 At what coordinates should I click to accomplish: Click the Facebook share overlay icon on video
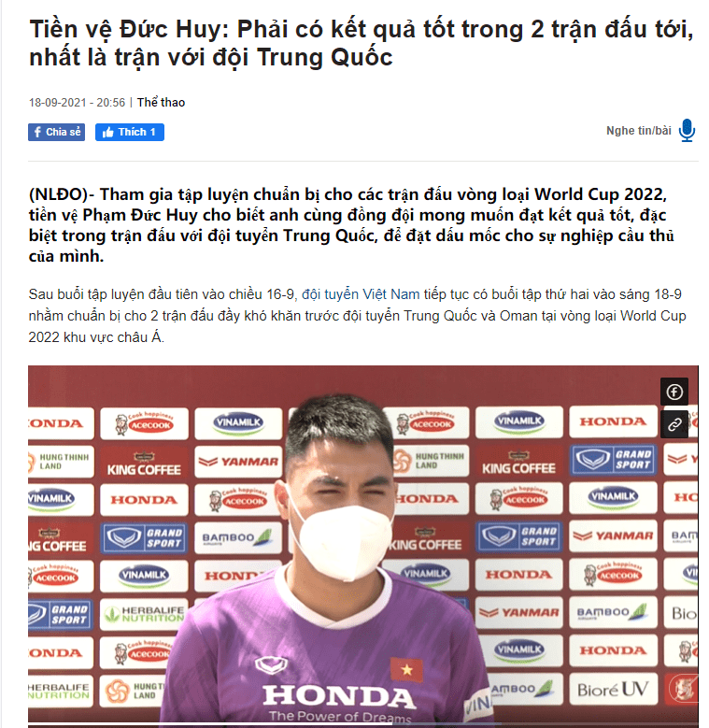click(x=674, y=392)
